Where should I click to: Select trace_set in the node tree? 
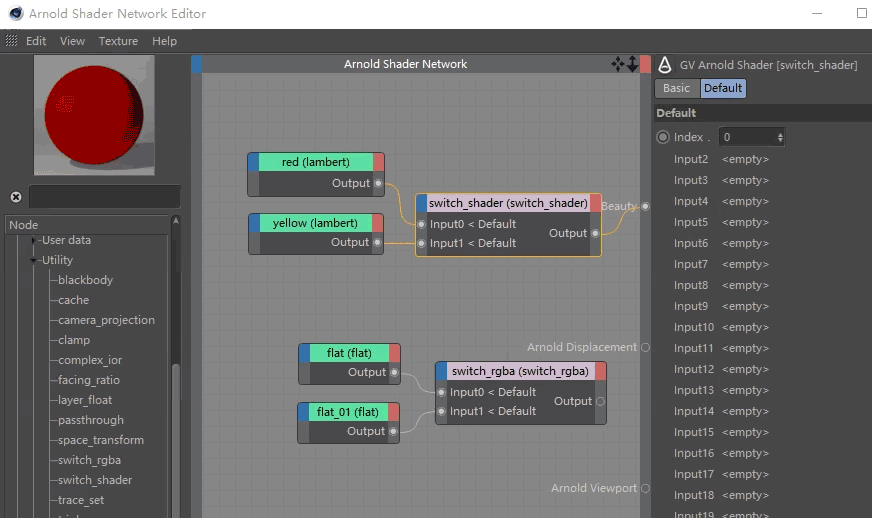point(81,500)
